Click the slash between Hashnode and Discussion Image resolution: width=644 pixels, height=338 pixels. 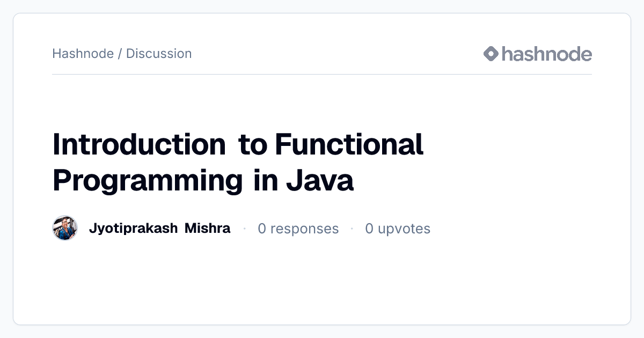click(x=120, y=54)
